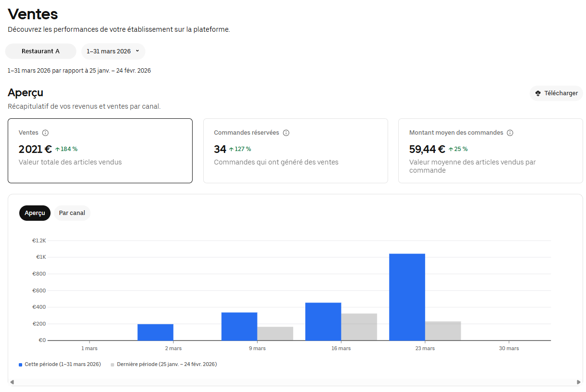Click the 30 mars axis label

[509, 348]
